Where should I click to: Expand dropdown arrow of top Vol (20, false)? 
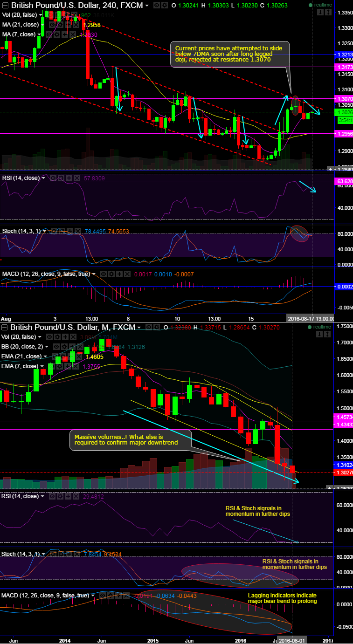[x=41, y=15]
